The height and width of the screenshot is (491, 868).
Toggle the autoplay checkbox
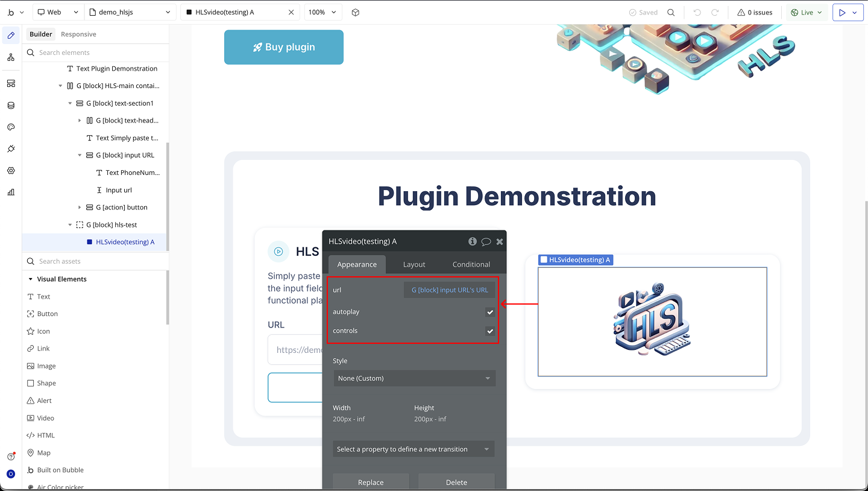pyautogui.click(x=490, y=312)
